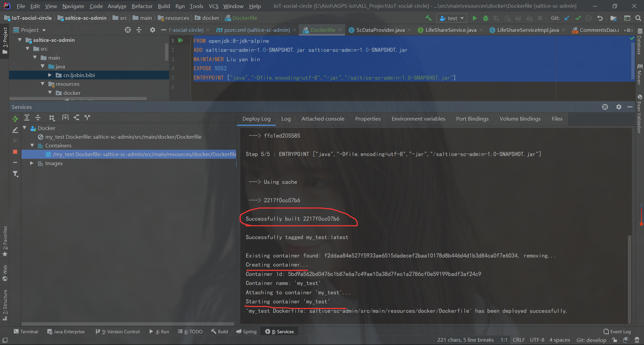Click Expand All in Services toolbar

point(27,118)
